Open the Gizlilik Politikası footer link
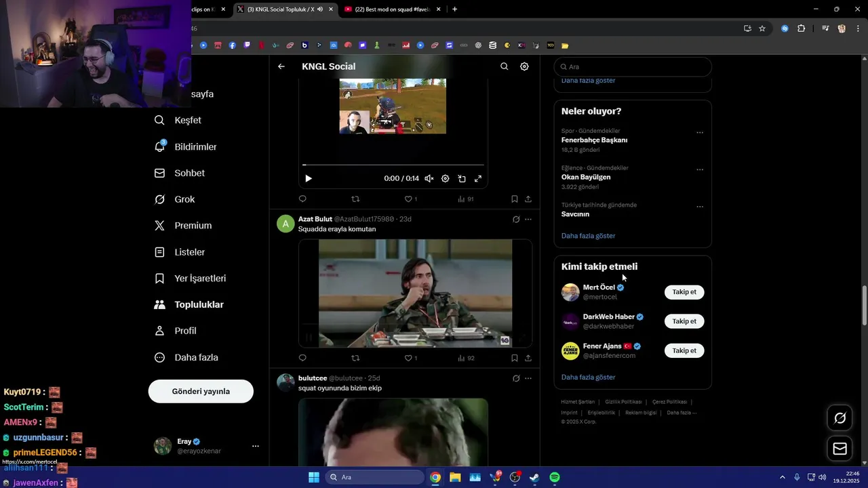The image size is (868, 488). click(623, 402)
